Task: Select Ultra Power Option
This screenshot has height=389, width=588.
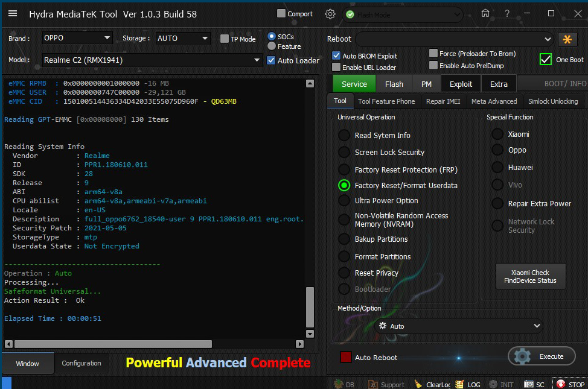Action: (x=344, y=200)
